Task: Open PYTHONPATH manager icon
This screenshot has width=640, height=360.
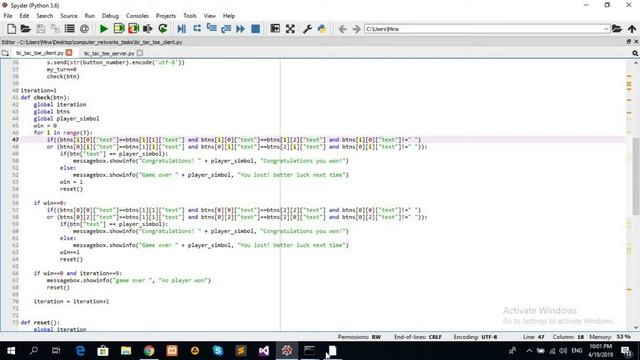Action: point(322,29)
